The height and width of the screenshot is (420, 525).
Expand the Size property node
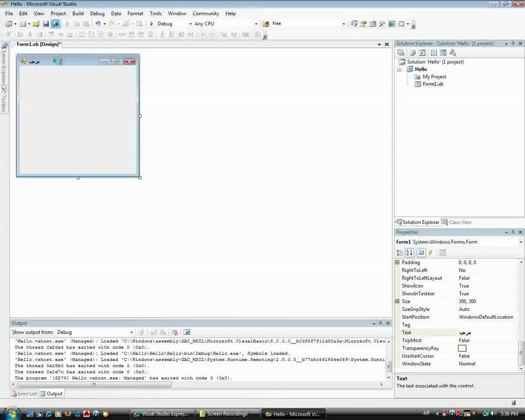coord(397,301)
